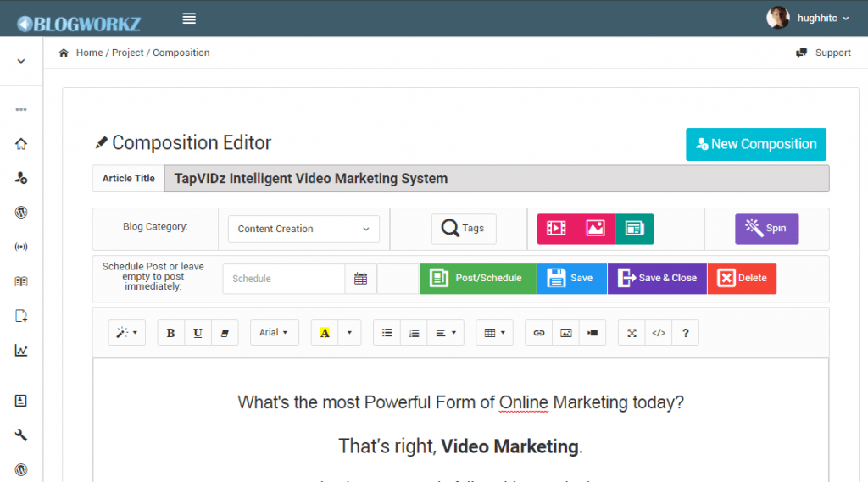The image size is (868, 482).
Task: Click the bottom WordPress icon in sidebar
Action: [21, 469]
